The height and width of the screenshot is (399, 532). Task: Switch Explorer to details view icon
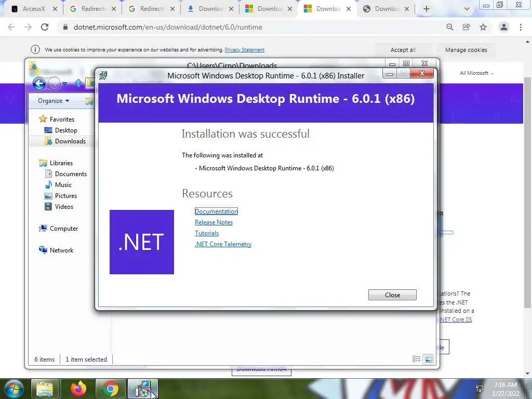(416, 359)
